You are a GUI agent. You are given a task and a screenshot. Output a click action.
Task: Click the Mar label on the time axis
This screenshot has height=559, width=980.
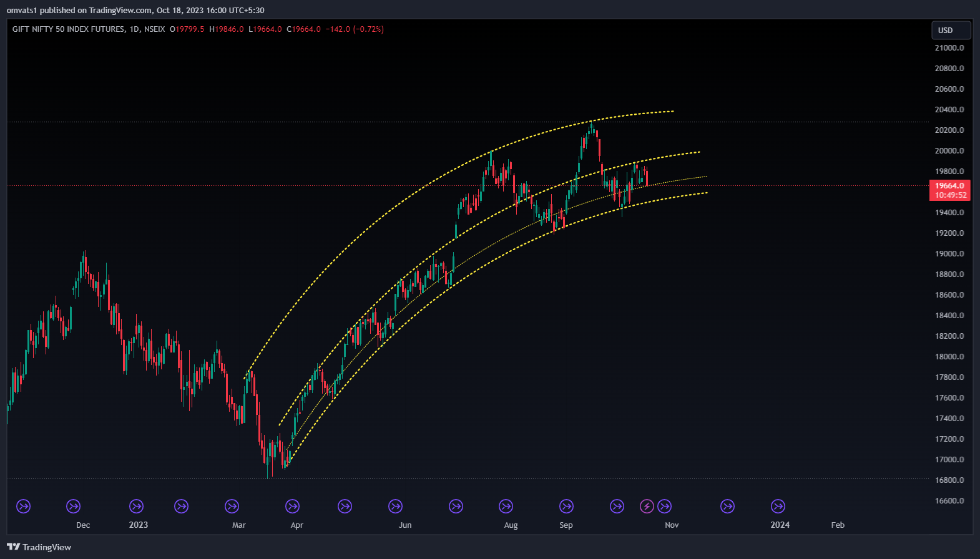tap(239, 525)
